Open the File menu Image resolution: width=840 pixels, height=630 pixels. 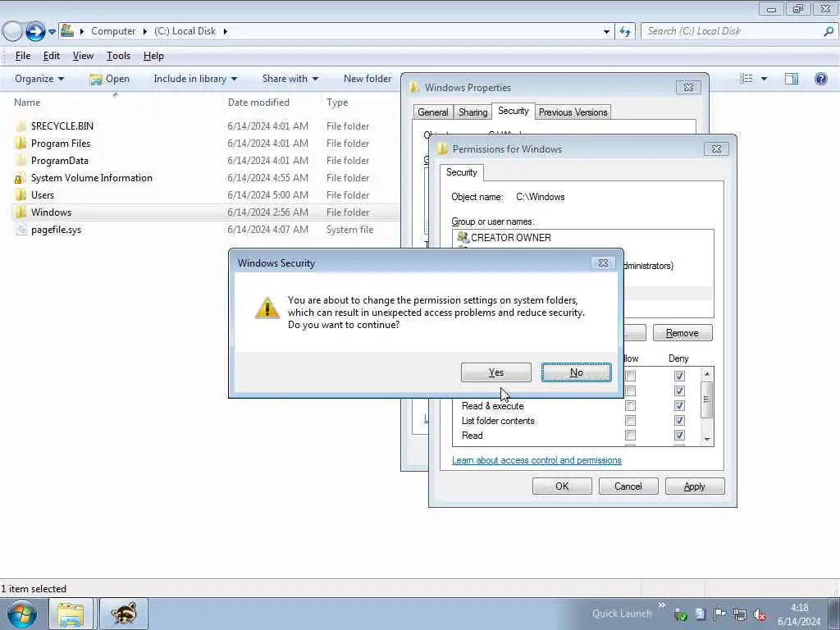tap(22, 56)
